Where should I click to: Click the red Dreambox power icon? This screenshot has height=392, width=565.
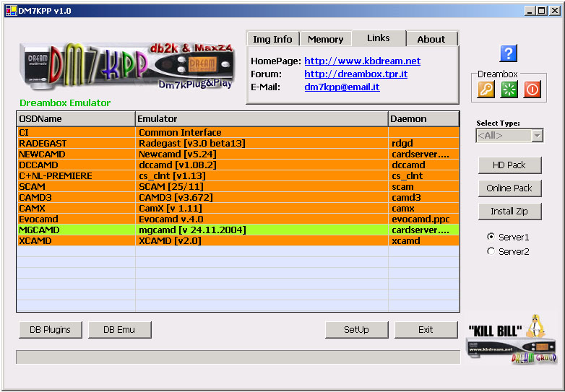point(532,90)
